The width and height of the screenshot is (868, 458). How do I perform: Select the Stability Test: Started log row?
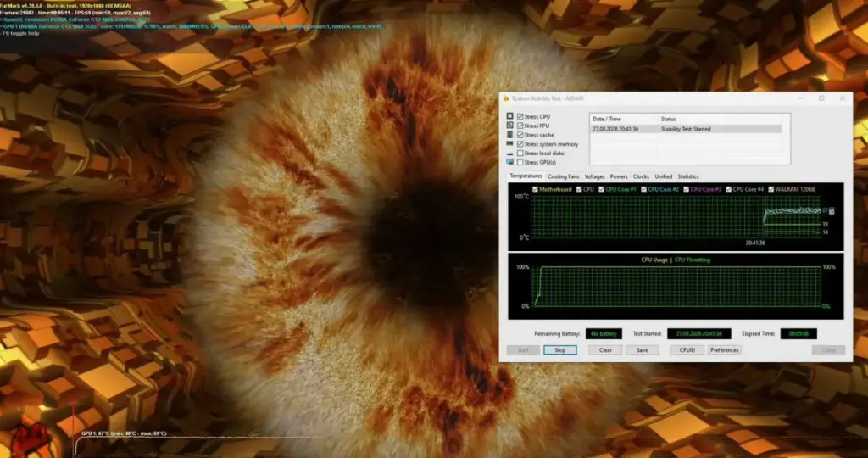pyautogui.click(x=686, y=129)
